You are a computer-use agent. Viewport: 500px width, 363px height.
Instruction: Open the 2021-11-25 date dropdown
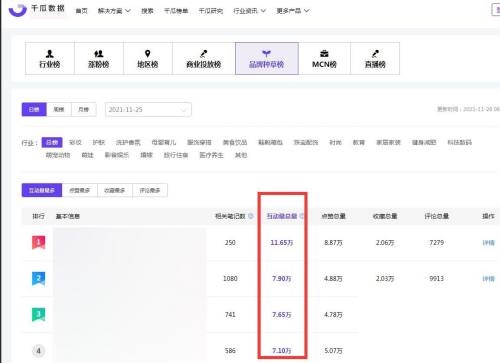point(148,110)
